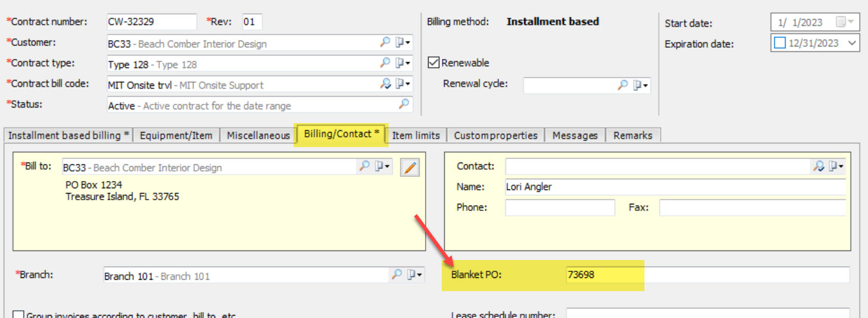
Task: Click the Contract number field
Action: tap(152, 22)
